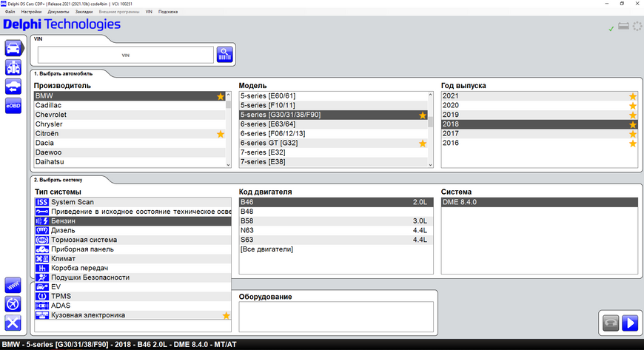Click the VCI hardware status icon

tap(624, 27)
